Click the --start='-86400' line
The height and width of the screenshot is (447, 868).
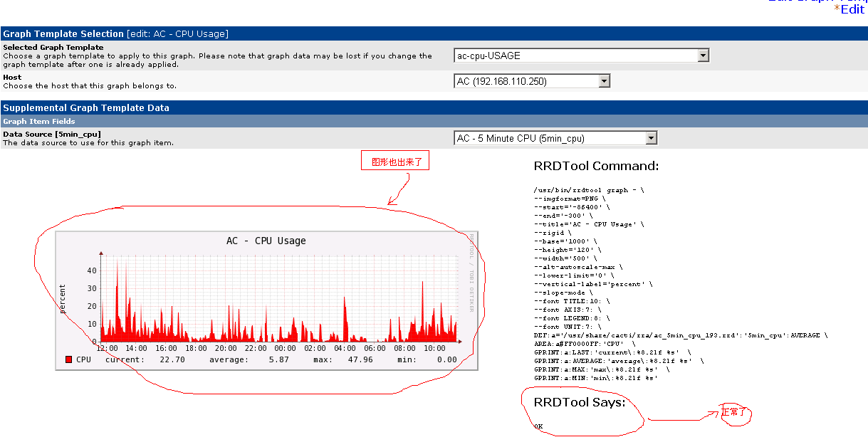point(571,207)
